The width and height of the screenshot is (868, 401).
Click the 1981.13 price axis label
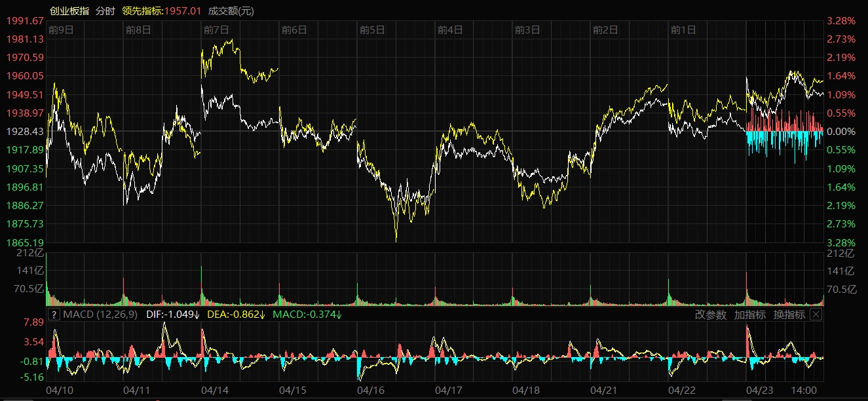(24, 39)
